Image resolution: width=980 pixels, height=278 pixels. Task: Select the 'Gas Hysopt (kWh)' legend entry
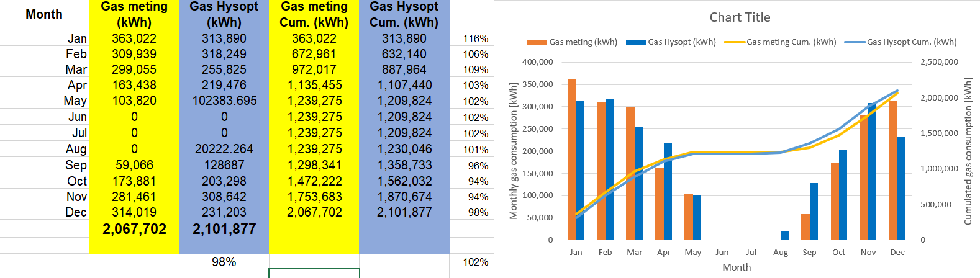(x=681, y=42)
